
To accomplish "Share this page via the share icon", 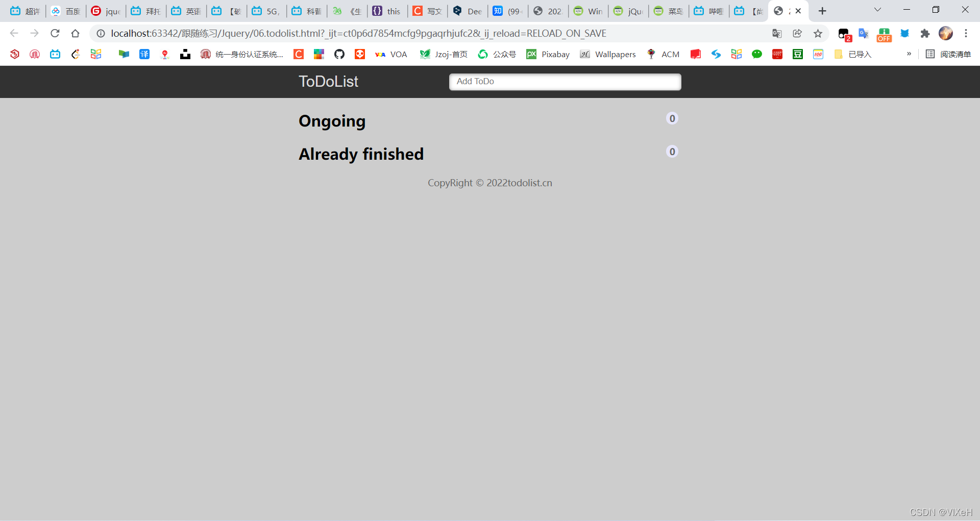I will pos(797,33).
